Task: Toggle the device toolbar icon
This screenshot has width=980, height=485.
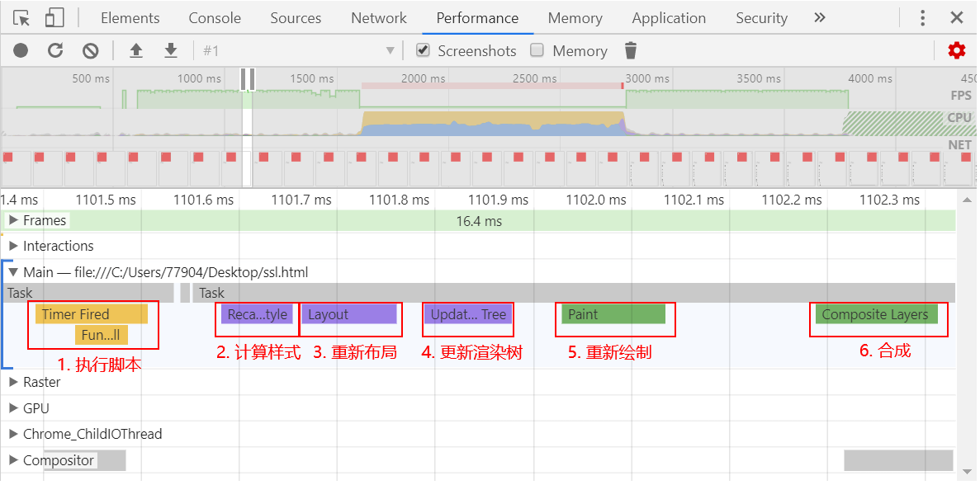Action: tap(54, 18)
